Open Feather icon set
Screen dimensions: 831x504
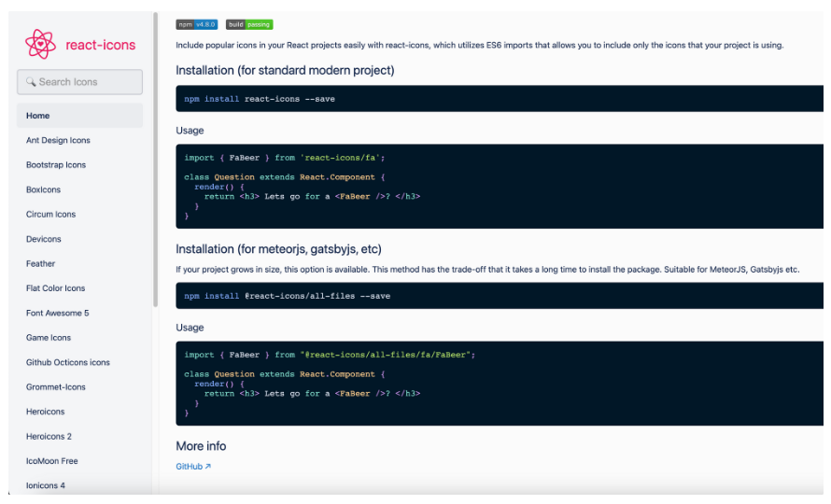pyautogui.click(x=41, y=263)
